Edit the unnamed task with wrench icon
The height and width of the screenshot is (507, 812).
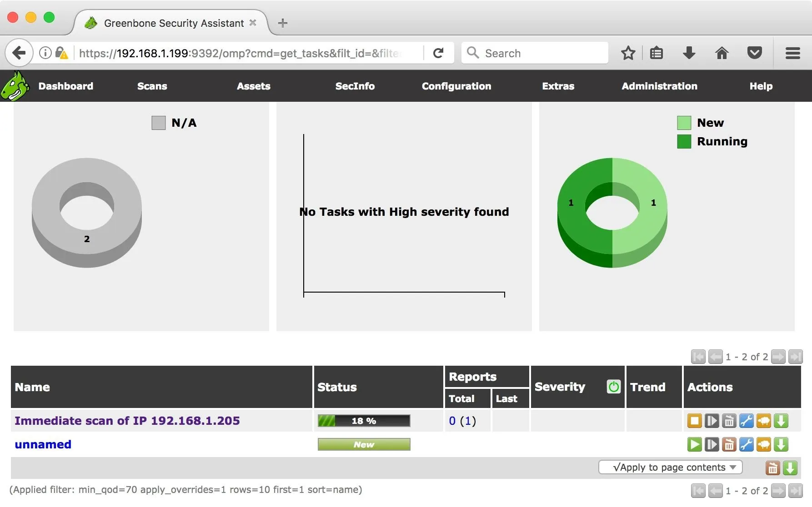tap(746, 444)
